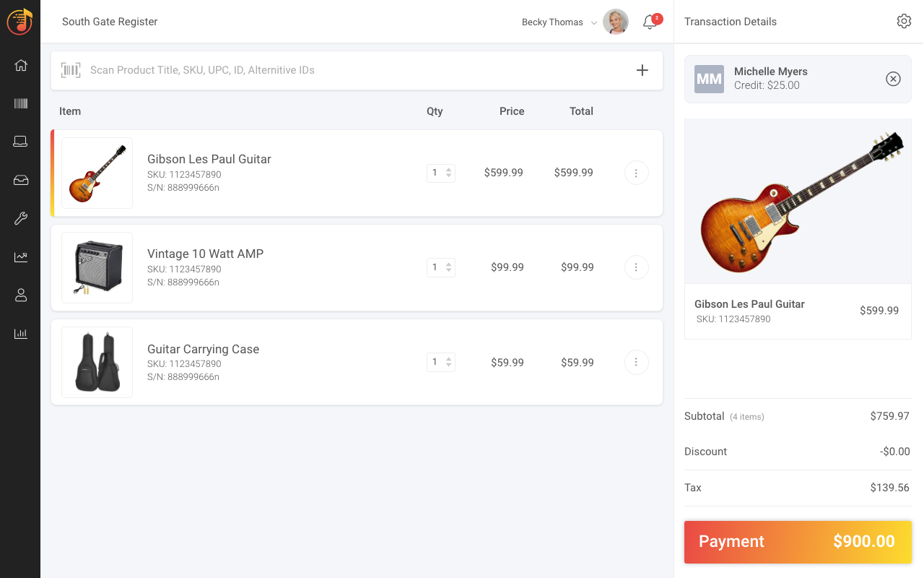
Task: Expand the Becky Thomas user dropdown
Action: pyautogui.click(x=594, y=23)
